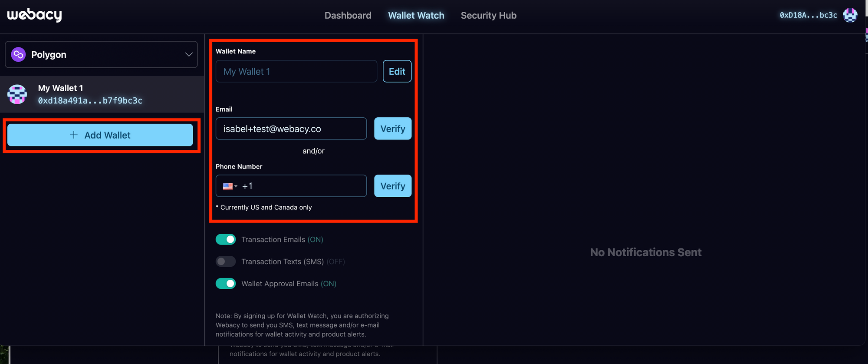Image resolution: width=868 pixels, height=364 pixels.
Task: Click the connected wallet address 0xD18A...bc3c
Action: click(x=808, y=15)
